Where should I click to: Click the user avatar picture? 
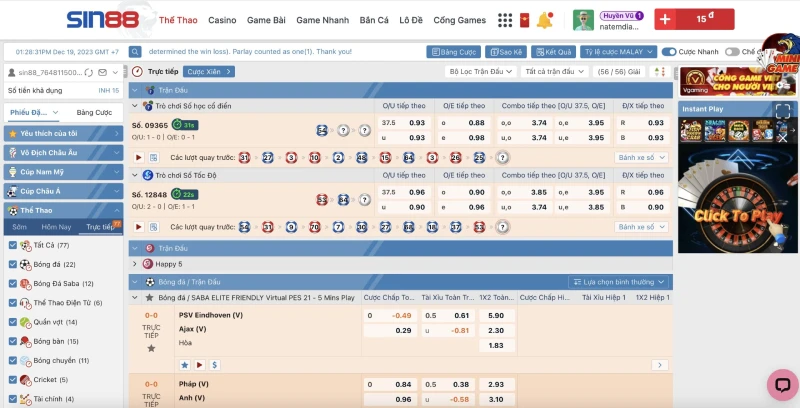click(x=583, y=20)
